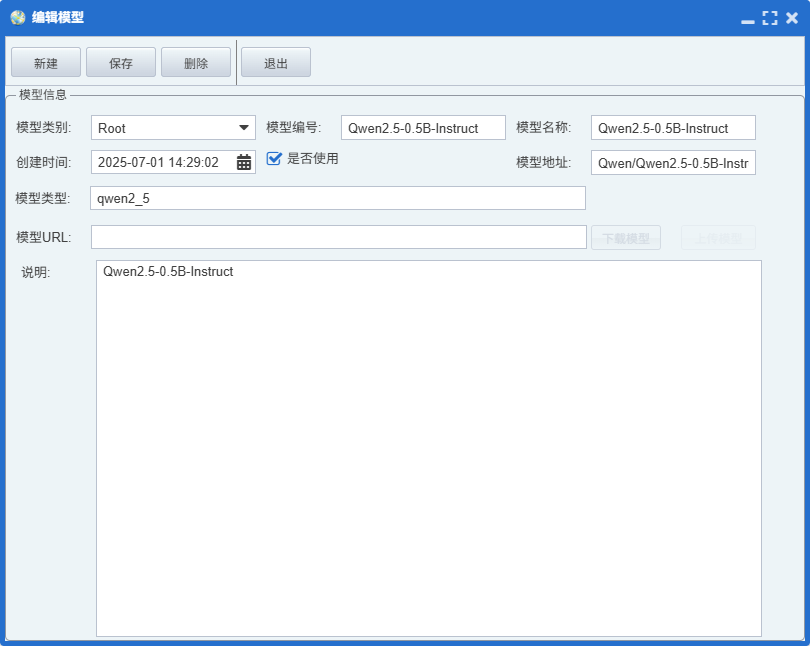Click the 模型URL label
Screen dimensions: 810x646
(x=44, y=238)
